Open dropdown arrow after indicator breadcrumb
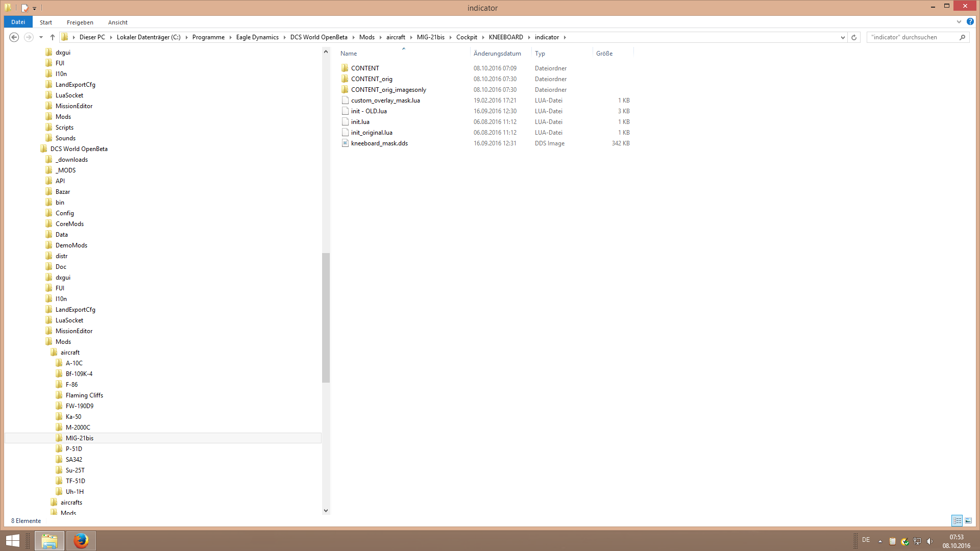The width and height of the screenshot is (980, 551). 565,37
